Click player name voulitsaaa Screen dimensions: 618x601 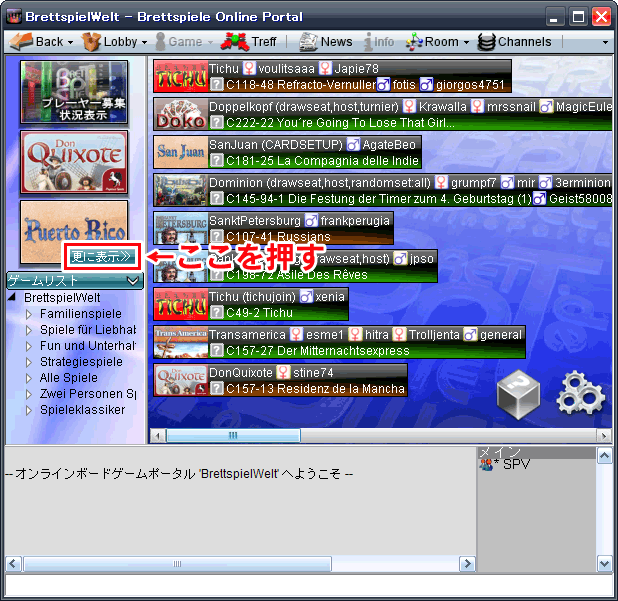[287, 69]
